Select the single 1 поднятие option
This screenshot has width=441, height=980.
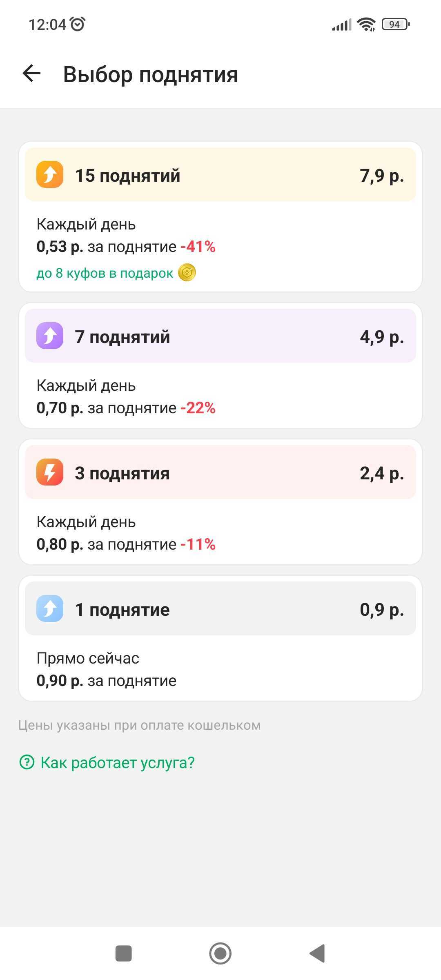220,609
